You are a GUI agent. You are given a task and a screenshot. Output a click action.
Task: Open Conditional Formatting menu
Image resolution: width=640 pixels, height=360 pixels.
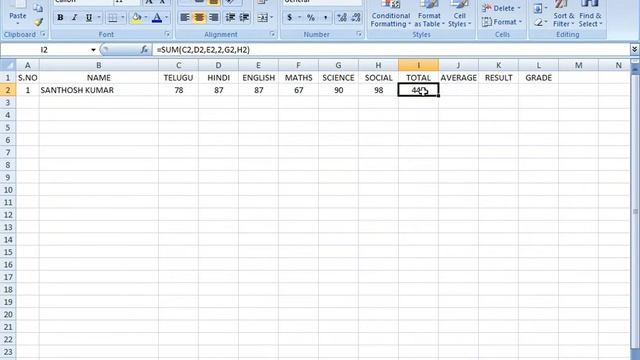(391, 15)
